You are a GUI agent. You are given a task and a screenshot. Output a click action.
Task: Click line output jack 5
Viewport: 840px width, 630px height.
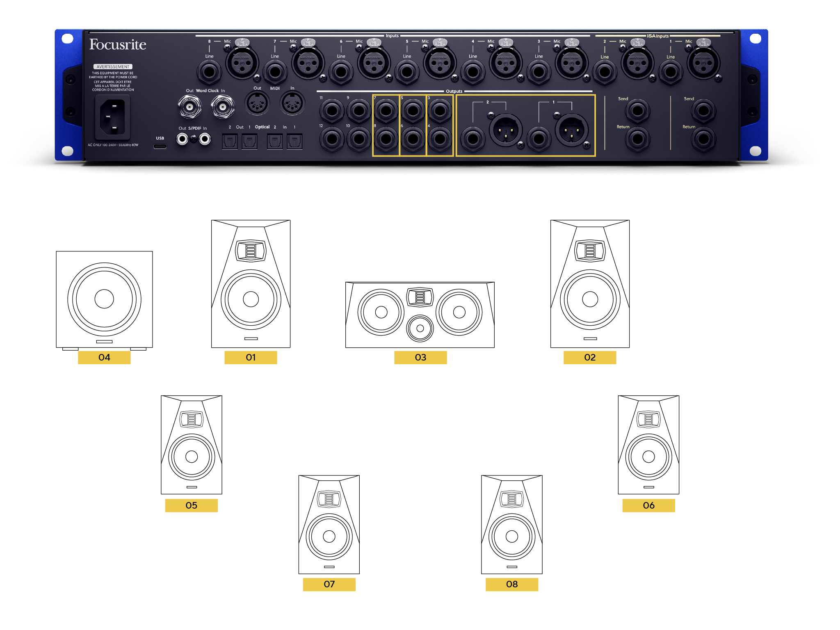pyautogui.click(x=413, y=110)
